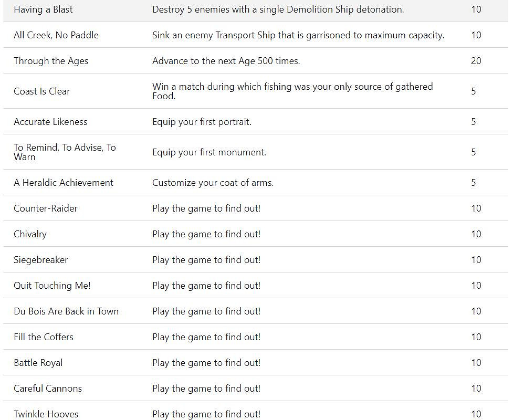Click the "Having a Blast" achievement name
Screen dimensions: 513x420
43,9
